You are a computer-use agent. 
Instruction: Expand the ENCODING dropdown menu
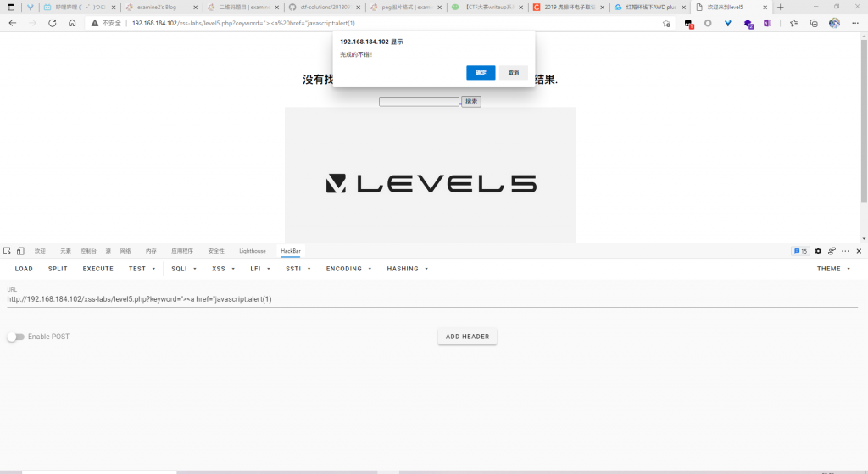point(348,269)
